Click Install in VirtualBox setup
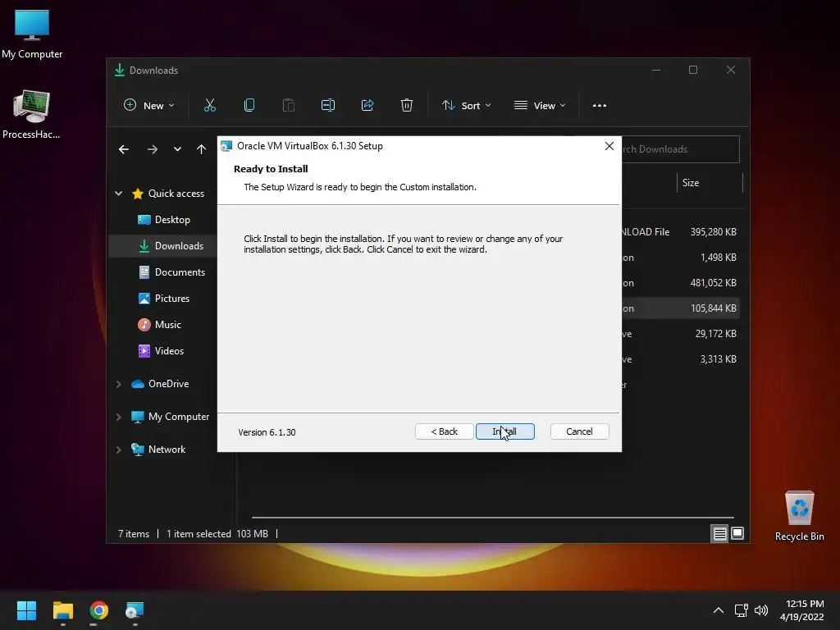 (x=504, y=431)
